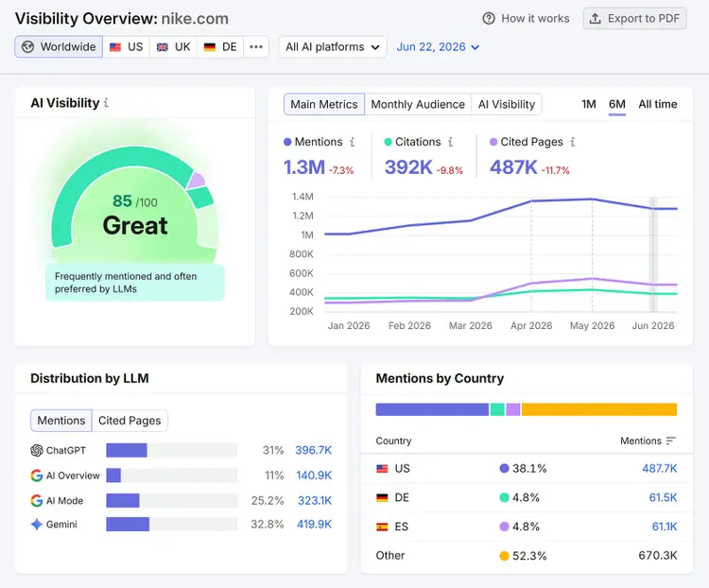
Task: Click ES flag in Mentions by Country table
Action: coord(382,527)
